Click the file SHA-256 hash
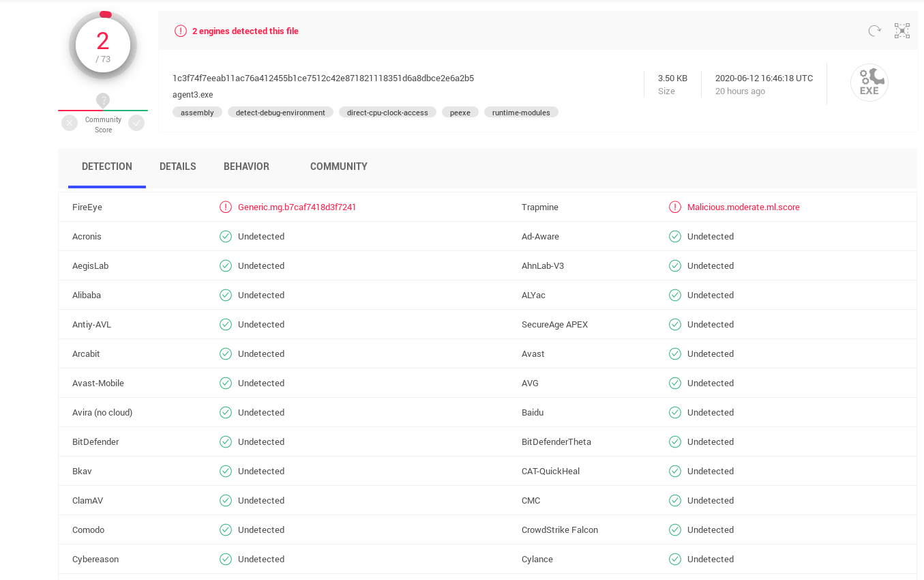 (x=323, y=78)
